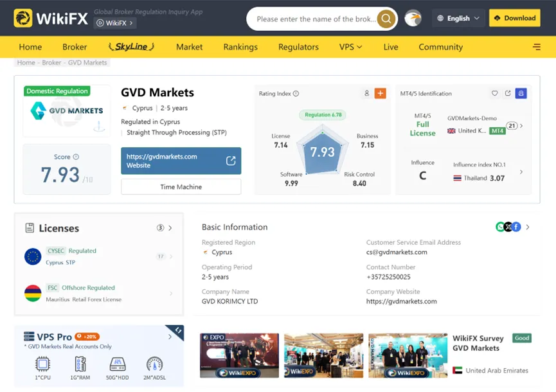This screenshot has width=556, height=392.
Task: Click the X (Twitter) social icon
Action: tap(508, 227)
